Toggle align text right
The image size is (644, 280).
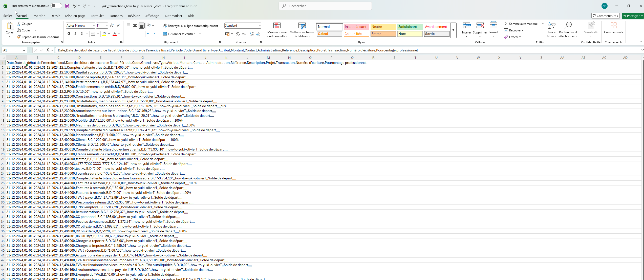tap(142, 34)
